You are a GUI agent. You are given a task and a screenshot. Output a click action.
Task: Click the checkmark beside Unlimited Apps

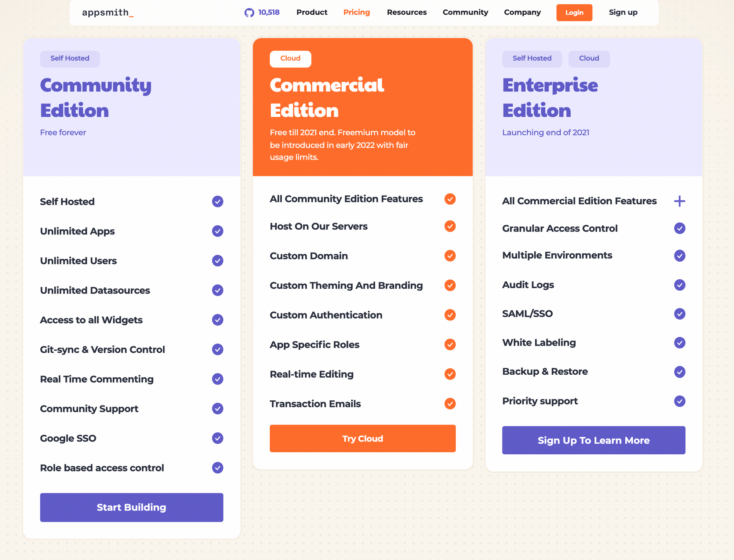[217, 231]
